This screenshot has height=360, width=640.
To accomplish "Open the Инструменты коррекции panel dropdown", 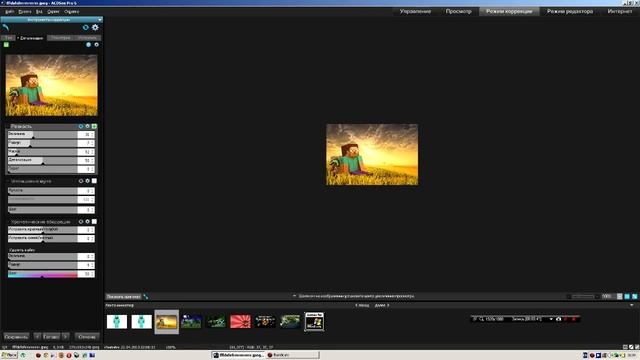I will click(x=100, y=20).
